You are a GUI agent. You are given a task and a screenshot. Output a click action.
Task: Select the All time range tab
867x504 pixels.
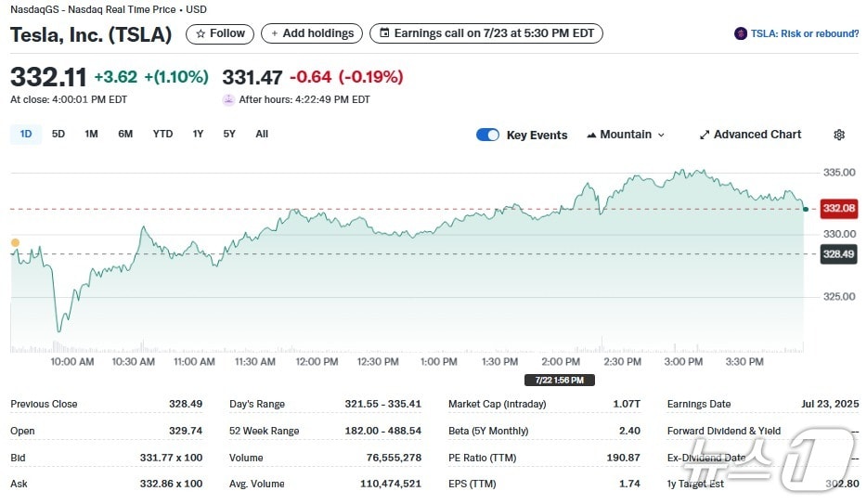(x=262, y=134)
